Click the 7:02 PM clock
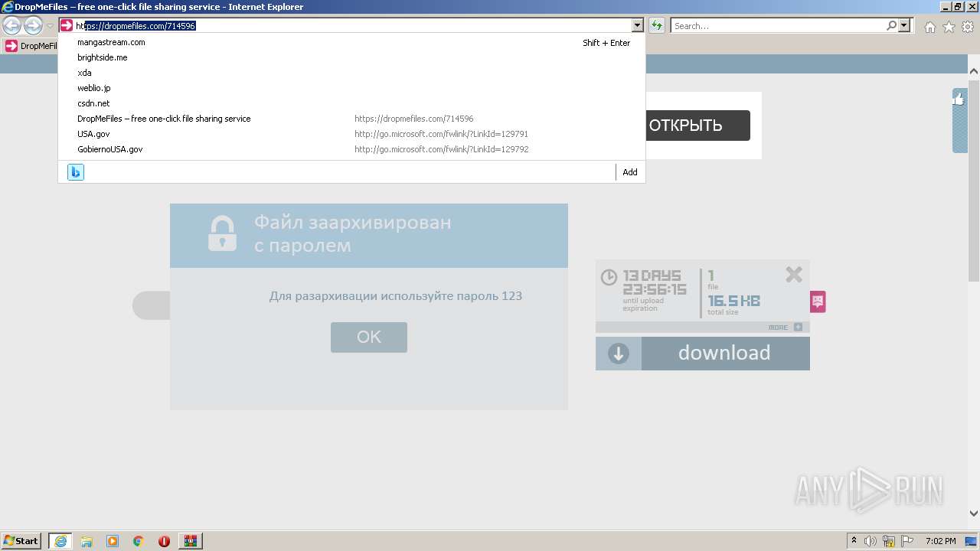The width and height of the screenshot is (980, 551). click(x=940, y=541)
